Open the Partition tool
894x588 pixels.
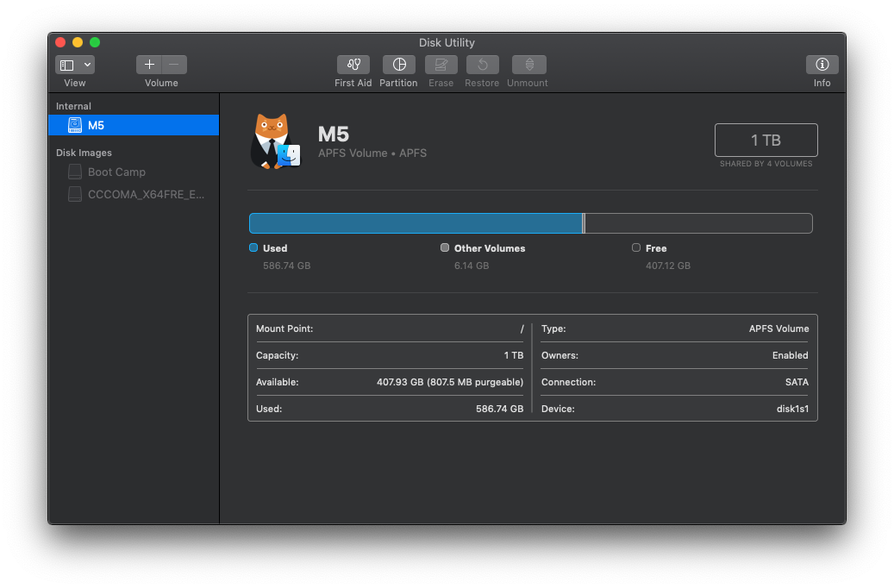(x=399, y=65)
